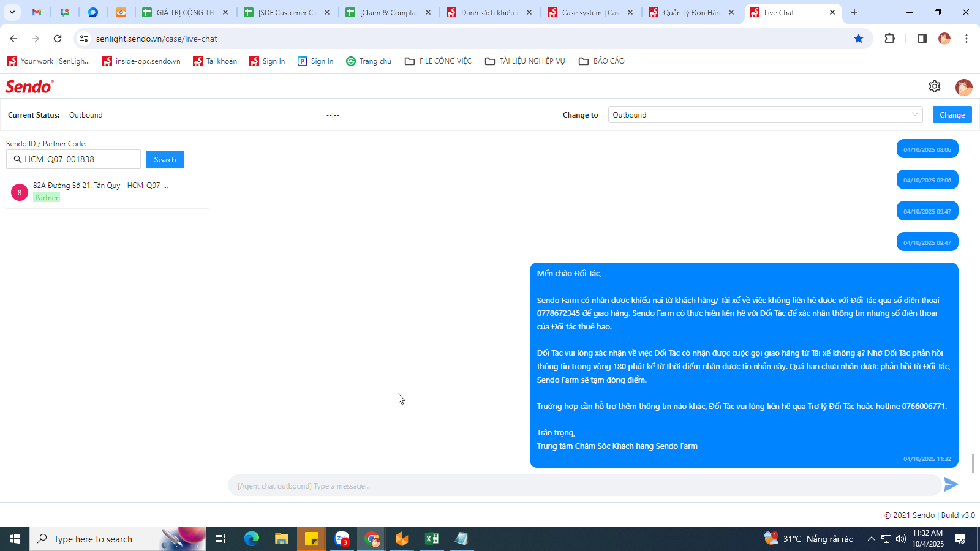Open the tab search dropdown arrow

point(12,12)
